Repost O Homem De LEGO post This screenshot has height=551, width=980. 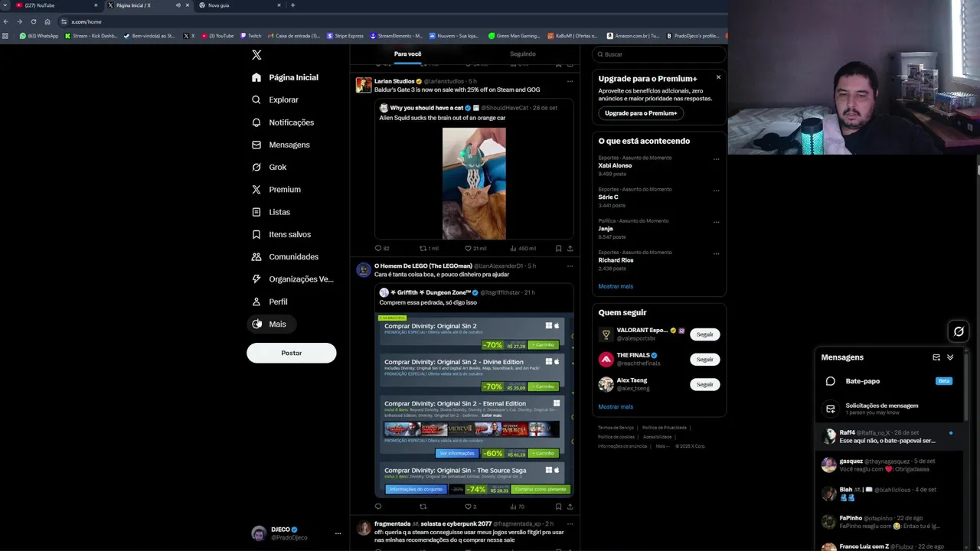(423, 506)
